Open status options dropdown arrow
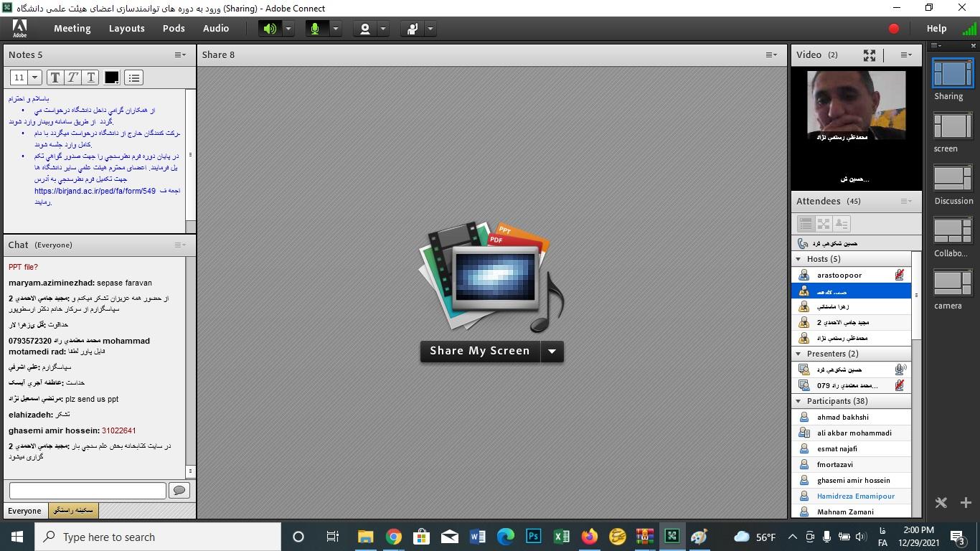This screenshot has width=980, height=551. pyautogui.click(x=430, y=29)
